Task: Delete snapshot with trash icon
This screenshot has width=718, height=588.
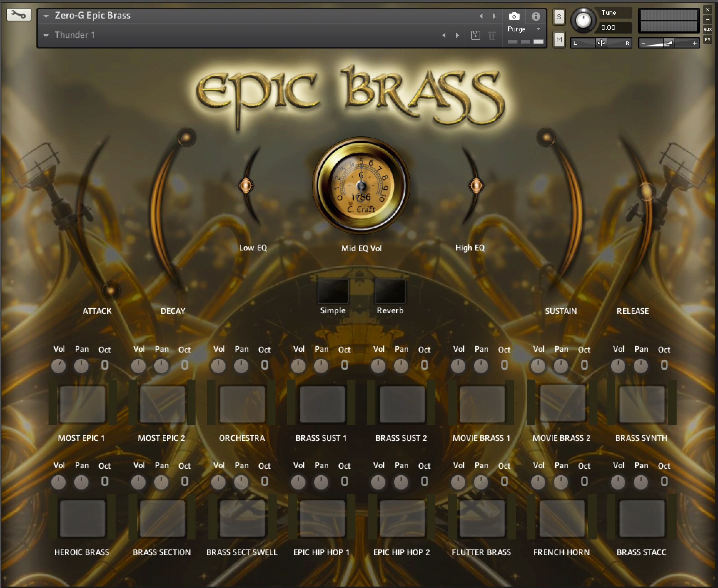Action: pyautogui.click(x=492, y=35)
